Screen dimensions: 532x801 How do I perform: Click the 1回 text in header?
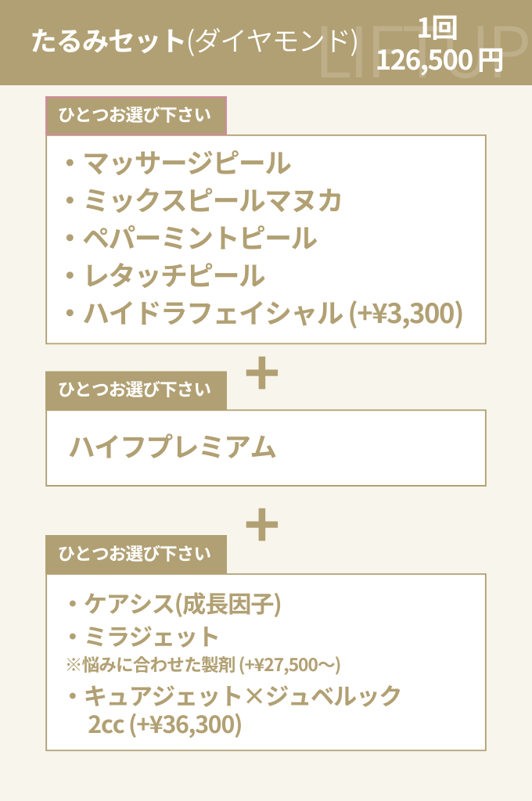[437, 30]
